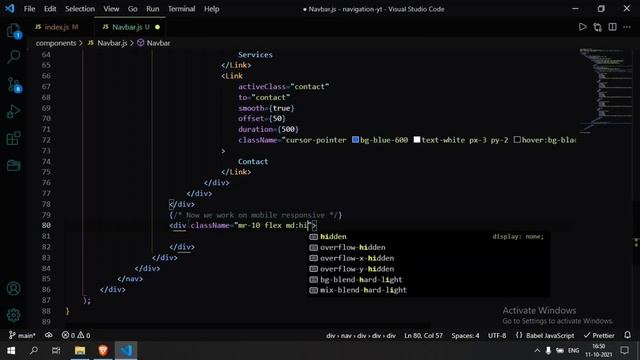Click the VS Code logo in the title bar
The height and width of the screenshot is (360, 640).
coord(9,9)
